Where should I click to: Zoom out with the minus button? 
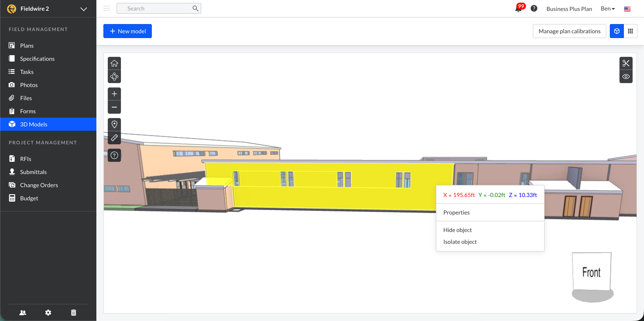(114, 107)
